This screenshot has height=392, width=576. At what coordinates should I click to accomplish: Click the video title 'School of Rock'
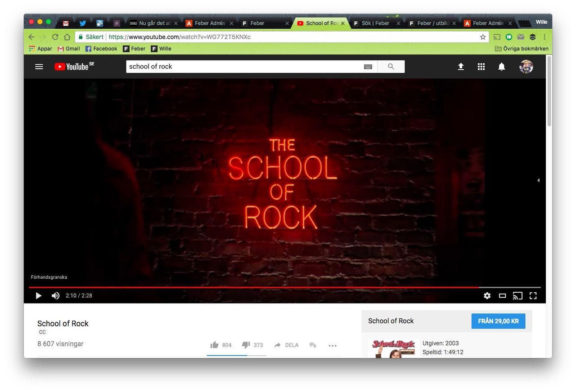click(x=63, y=323)
